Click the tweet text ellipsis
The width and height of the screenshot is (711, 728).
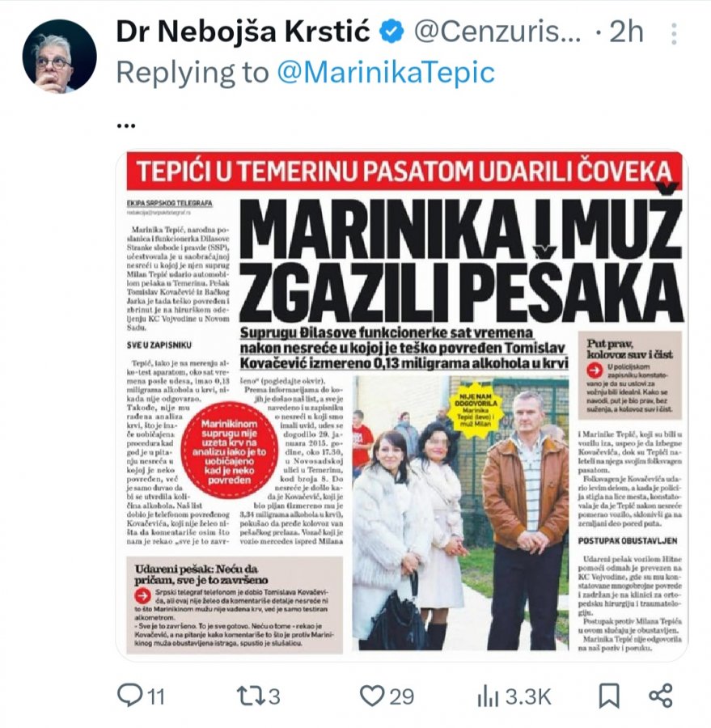[126, 125]
